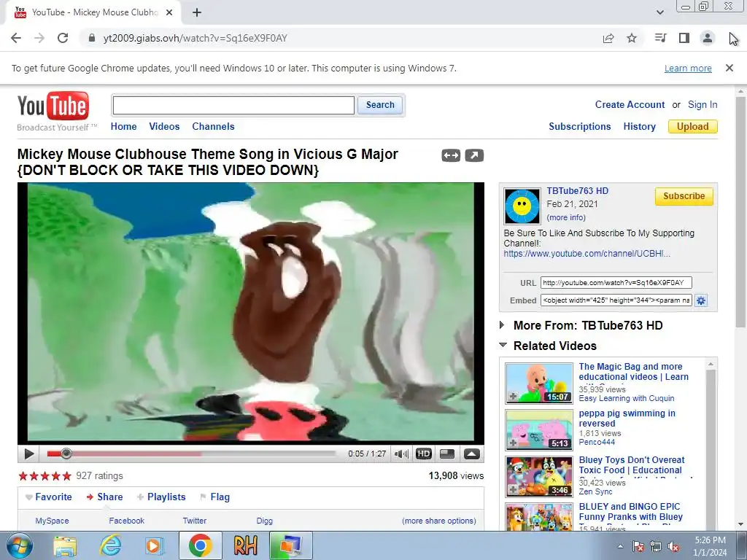Image resolution: width=747 pixels, height=560 pixels.
Task: Click Learn more about Chrome updates
Action: [x=688, y=68]
